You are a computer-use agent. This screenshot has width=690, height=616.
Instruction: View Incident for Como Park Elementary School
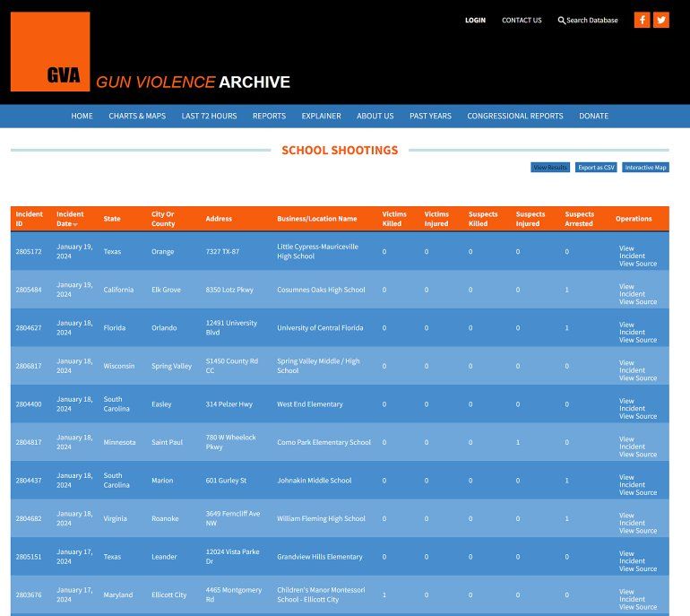click(632, 443)
